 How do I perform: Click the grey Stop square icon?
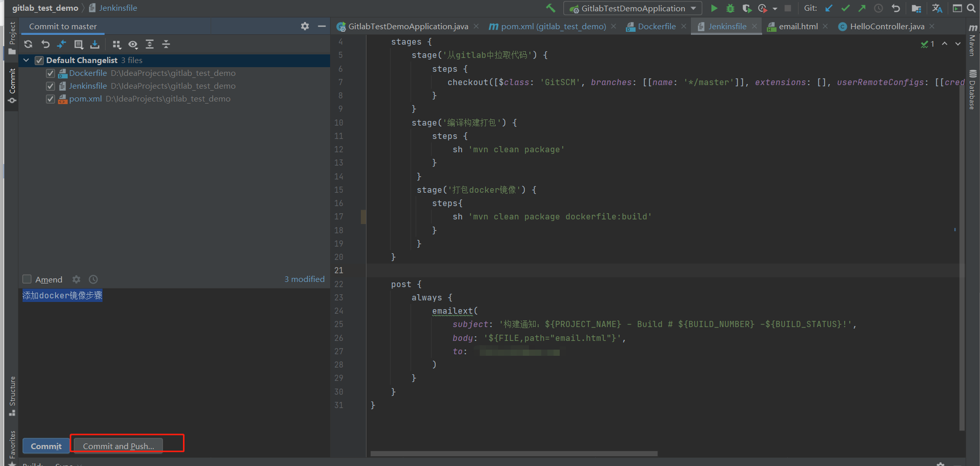point(788,8)
